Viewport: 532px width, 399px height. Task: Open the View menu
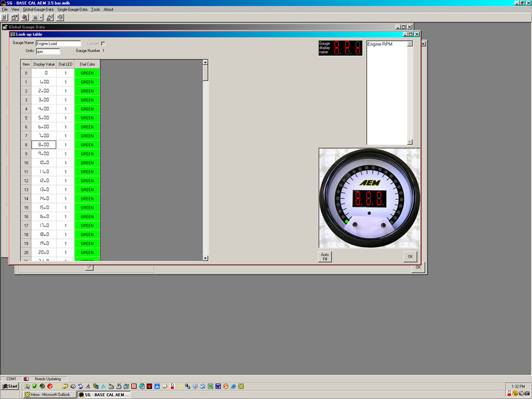15,9
